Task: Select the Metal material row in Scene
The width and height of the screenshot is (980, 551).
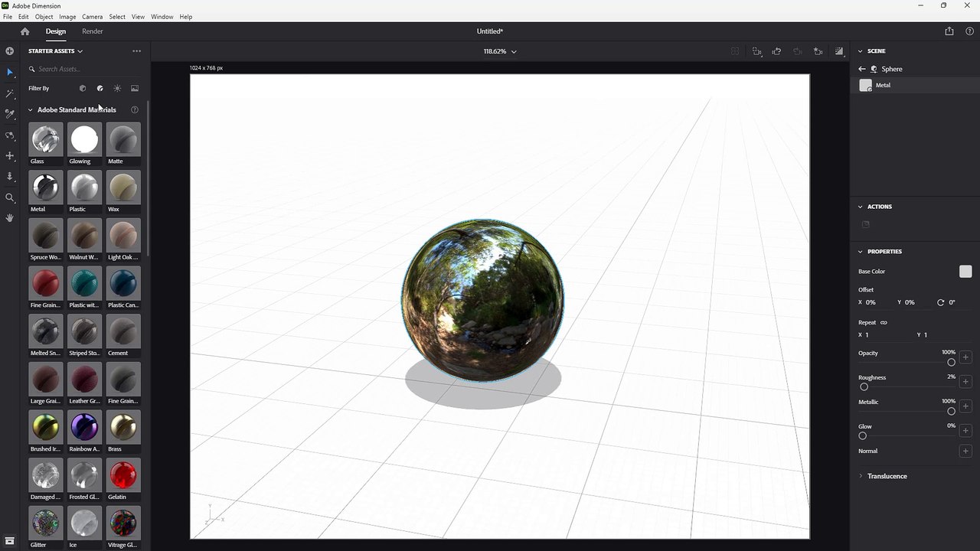Action: [916, 86]
